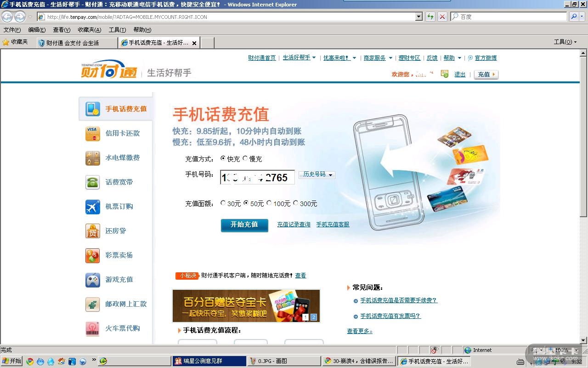Click the 开始充值 button

coord(244,225)
